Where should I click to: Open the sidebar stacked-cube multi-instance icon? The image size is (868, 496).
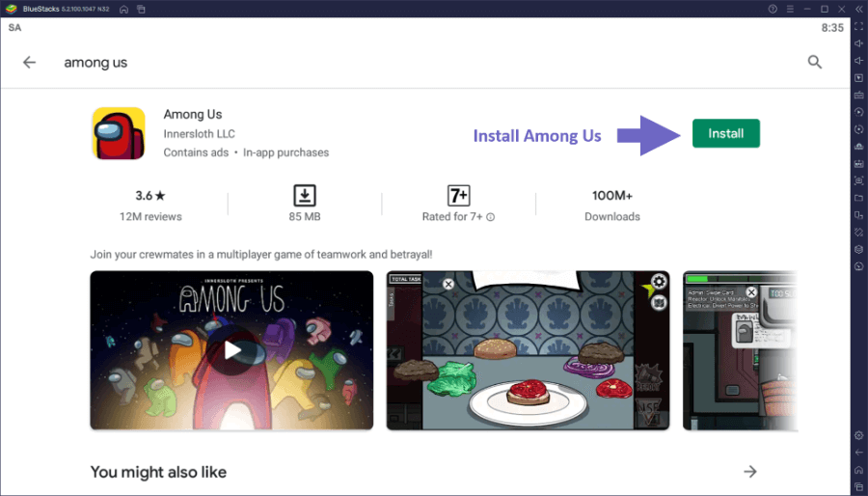pos(858,250)
